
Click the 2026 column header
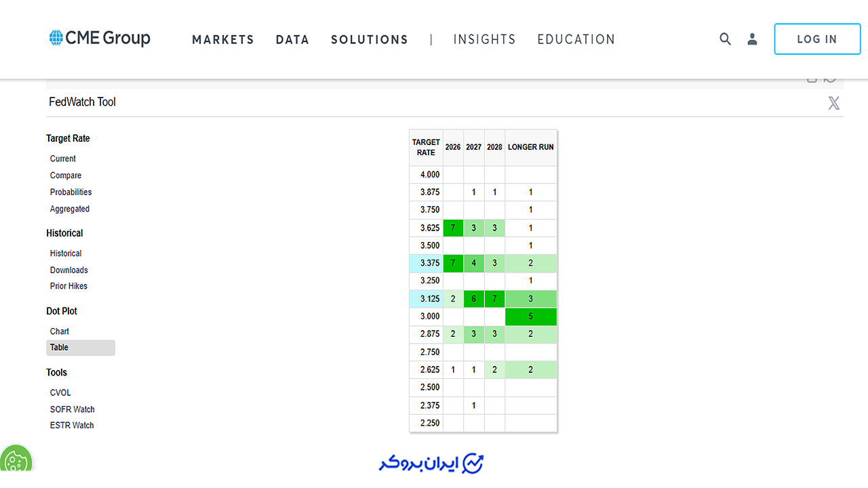[453, 148]
